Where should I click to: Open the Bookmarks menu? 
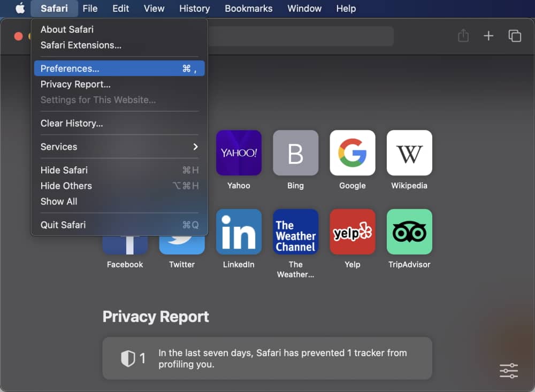(x=249, y=9)
